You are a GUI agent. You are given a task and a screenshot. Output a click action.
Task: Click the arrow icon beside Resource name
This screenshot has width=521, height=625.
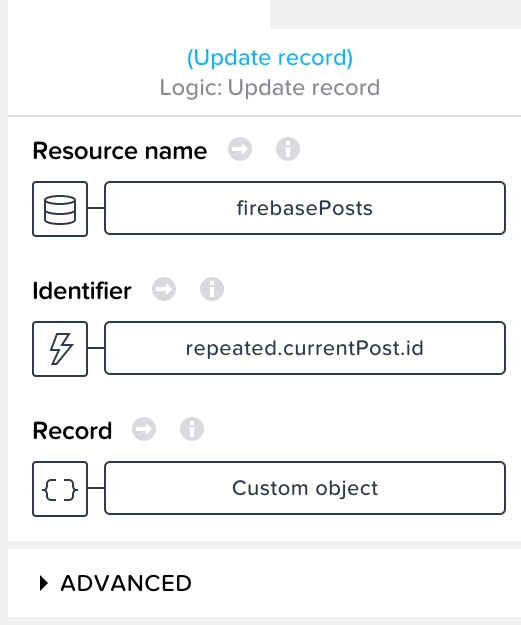(x=240, y=149)
